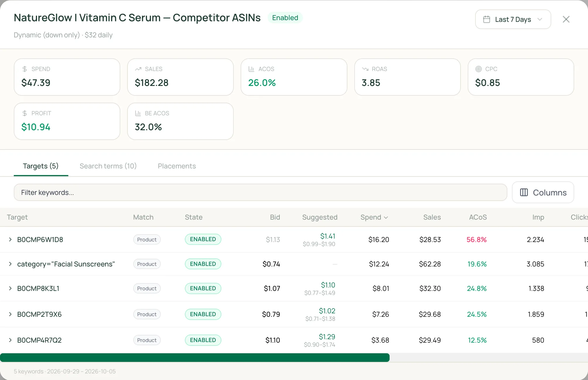Click the dollar icon on Spend card

(x=25, y=69)
